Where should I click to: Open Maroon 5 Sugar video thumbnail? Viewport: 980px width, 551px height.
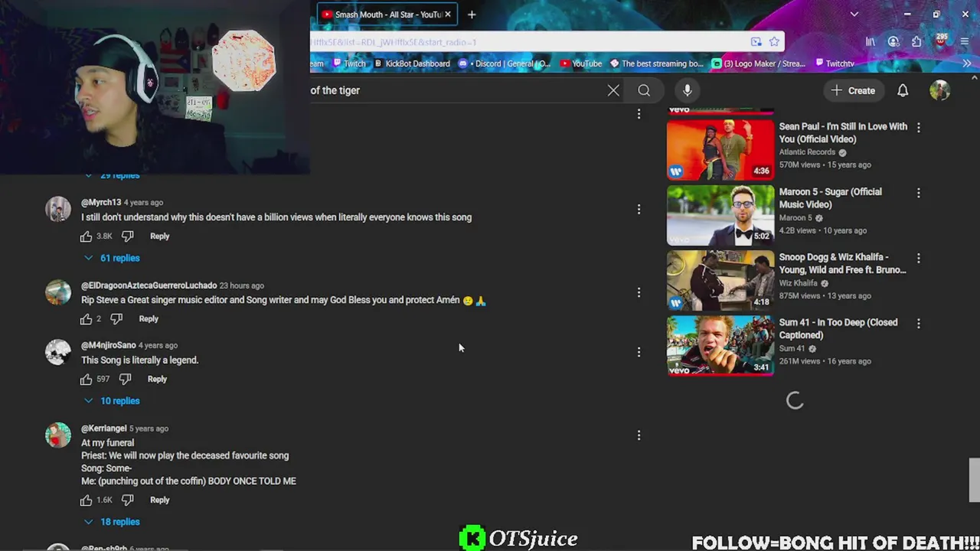(720, 215)
